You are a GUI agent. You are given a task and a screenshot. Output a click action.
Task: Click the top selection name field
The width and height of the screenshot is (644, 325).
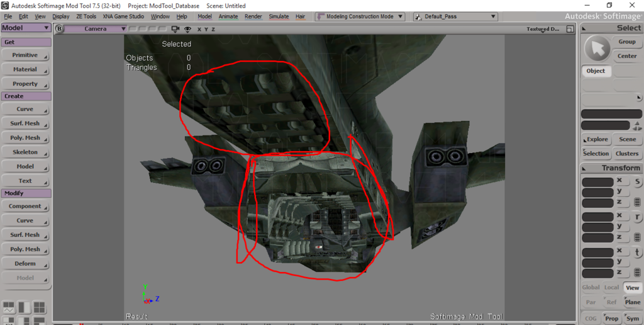[x=611, y=114]
